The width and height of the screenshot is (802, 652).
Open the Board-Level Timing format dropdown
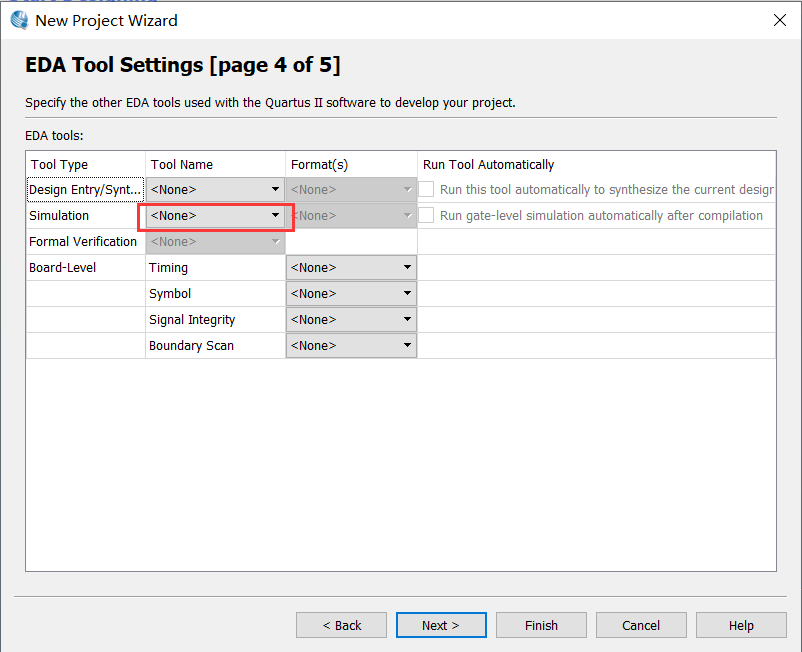click(351, 268)
